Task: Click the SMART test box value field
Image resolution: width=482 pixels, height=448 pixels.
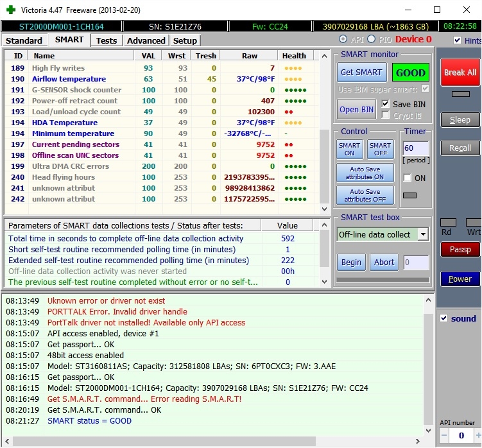Action: click(x=417, y=263)
